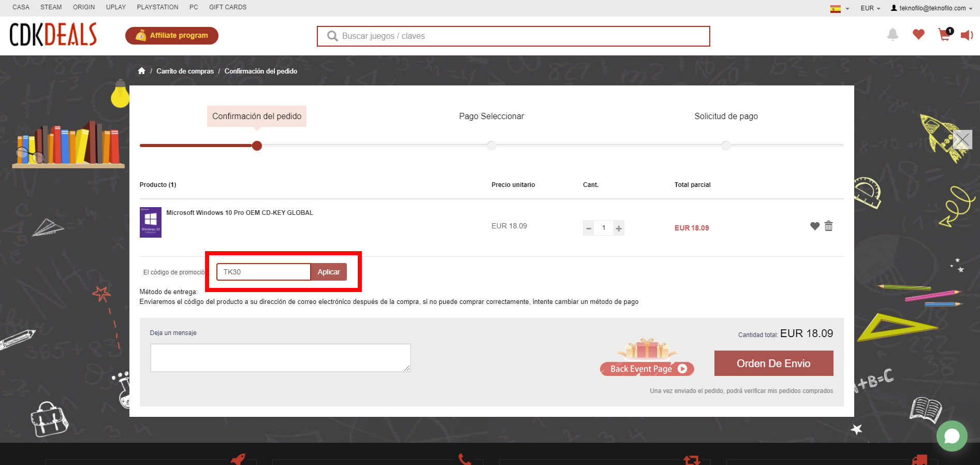
Task: Click the Affiliate program button
Action: [172, 36]
